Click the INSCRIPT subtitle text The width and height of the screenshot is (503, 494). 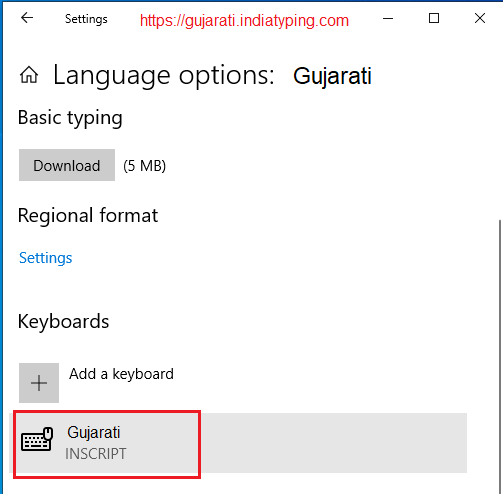[96, 454]
